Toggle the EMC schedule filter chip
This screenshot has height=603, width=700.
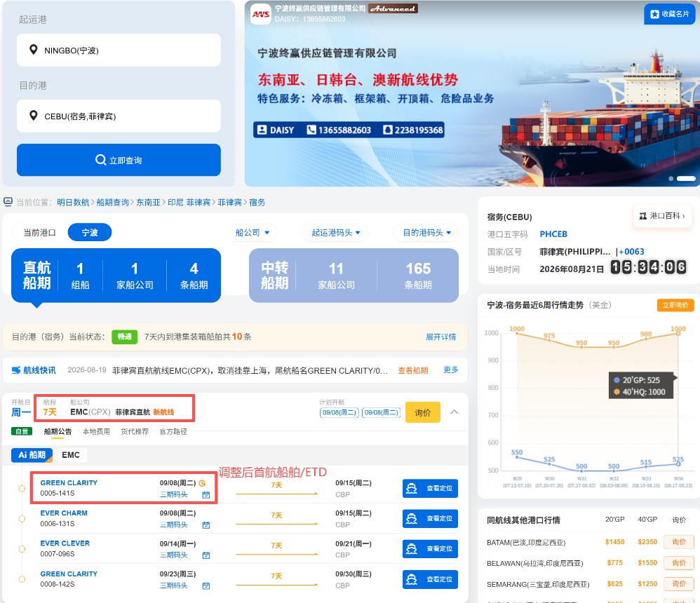[x=71, y=455]
